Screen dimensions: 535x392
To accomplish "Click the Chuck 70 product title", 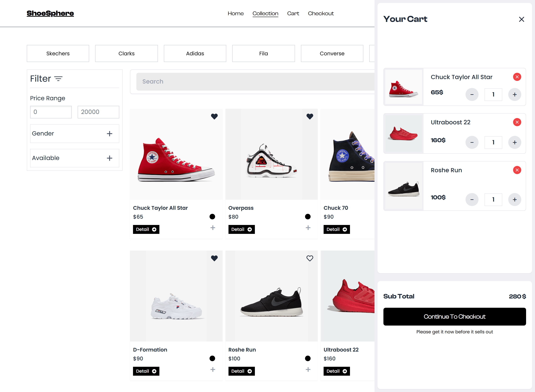I will 336,208.
